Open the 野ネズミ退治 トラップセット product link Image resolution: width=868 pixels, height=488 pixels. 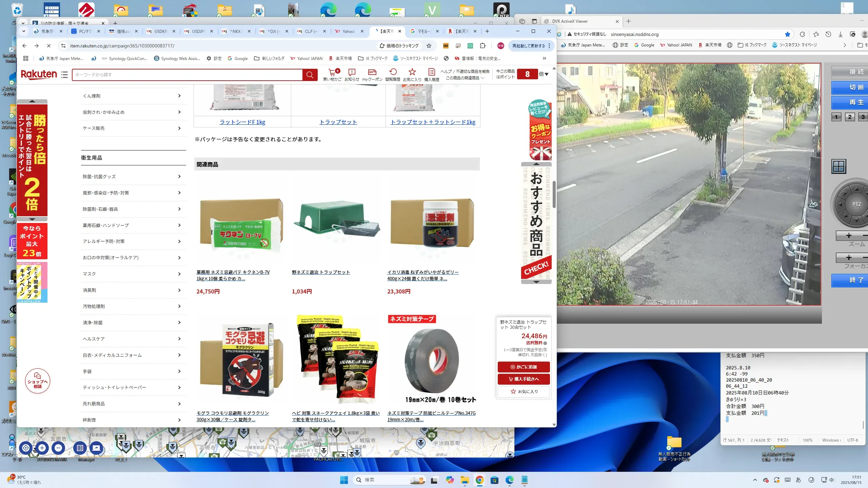(x=320, y=272)
